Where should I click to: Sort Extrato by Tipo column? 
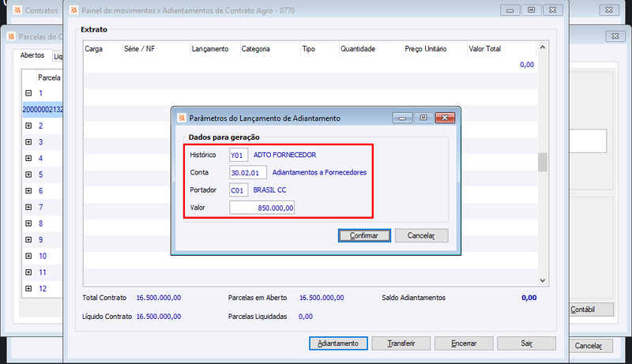(x=320, y=49)
